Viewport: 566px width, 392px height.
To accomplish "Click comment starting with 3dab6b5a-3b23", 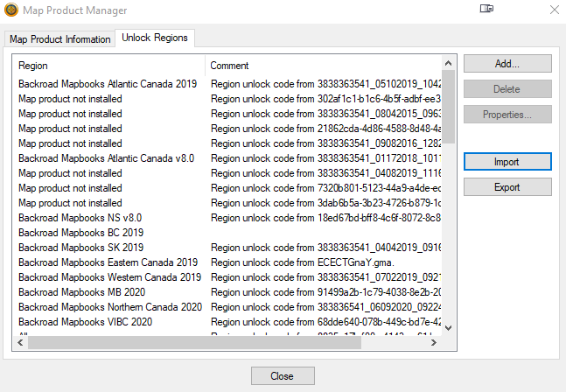I will 325,203.
